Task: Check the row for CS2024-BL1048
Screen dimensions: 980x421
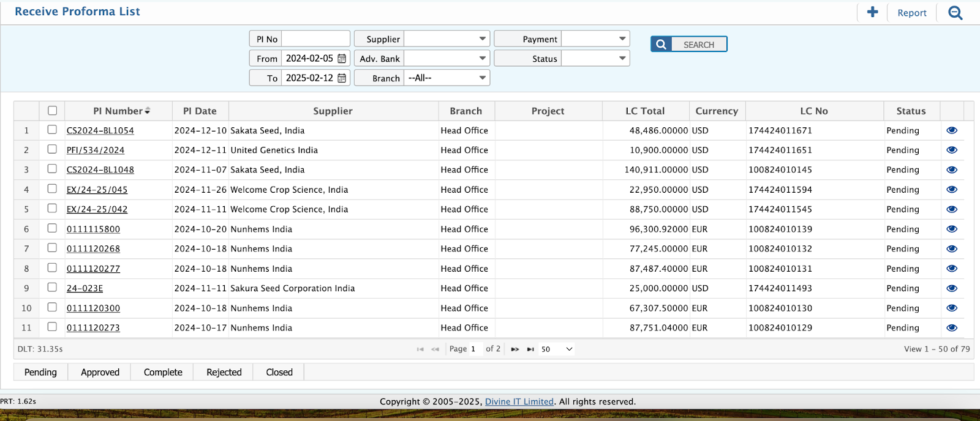Action: pos(52,169)
